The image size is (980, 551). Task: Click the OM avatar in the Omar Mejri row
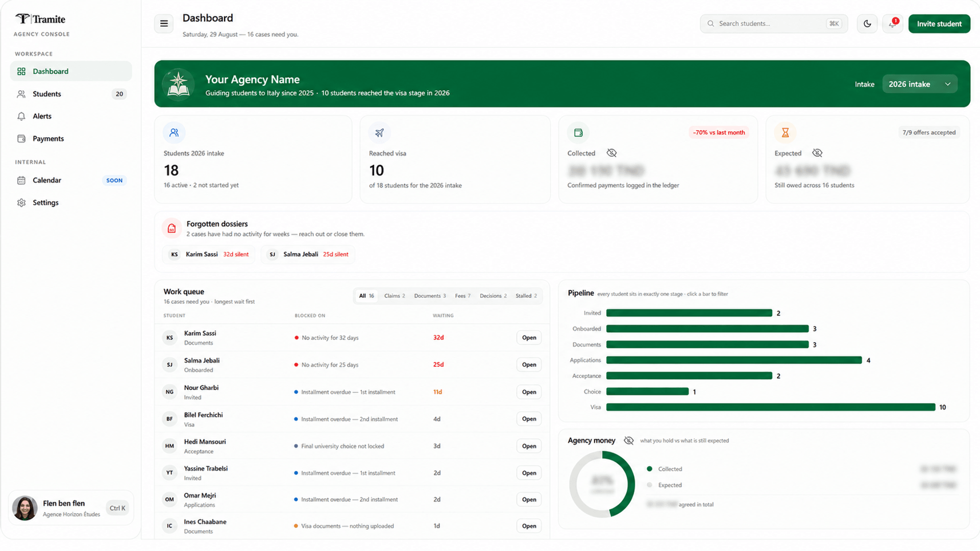169,499
